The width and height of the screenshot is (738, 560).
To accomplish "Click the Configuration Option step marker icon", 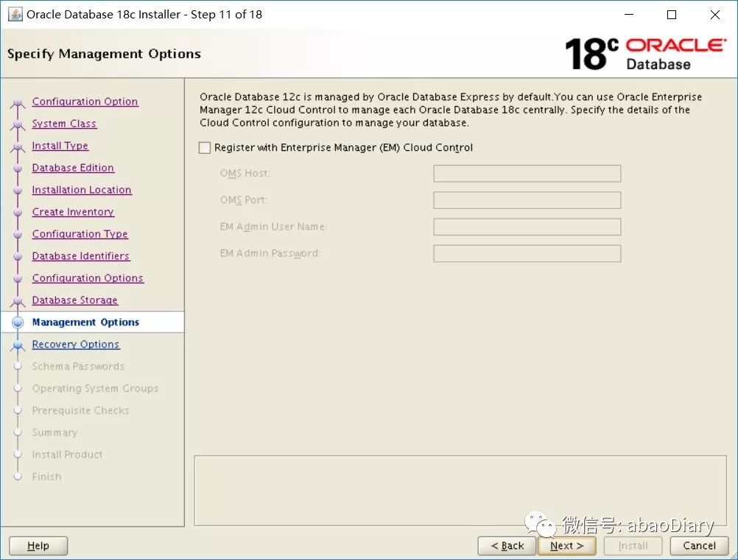I will pyautogui.click(x=18, y=102).
